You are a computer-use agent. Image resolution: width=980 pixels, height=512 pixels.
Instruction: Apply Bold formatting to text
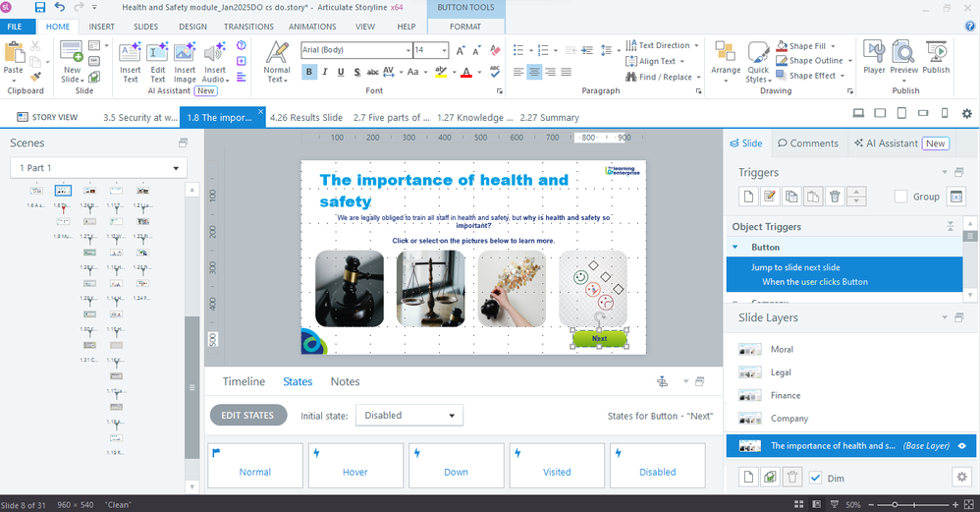click(309, 72)
